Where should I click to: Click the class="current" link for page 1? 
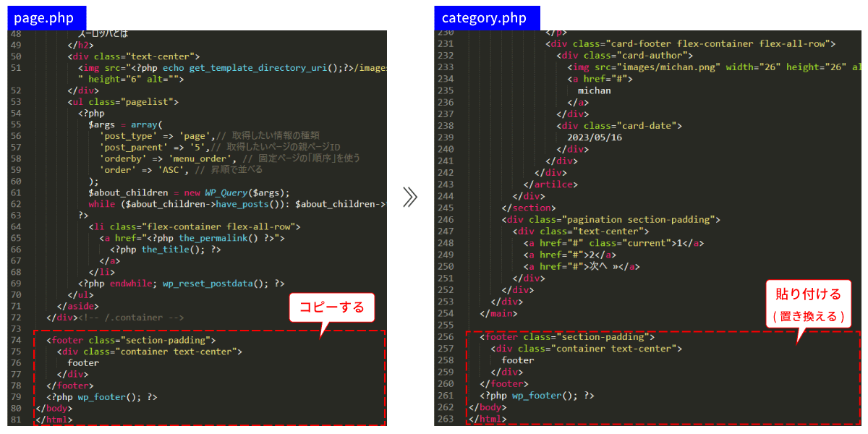[x=614, y=242]
